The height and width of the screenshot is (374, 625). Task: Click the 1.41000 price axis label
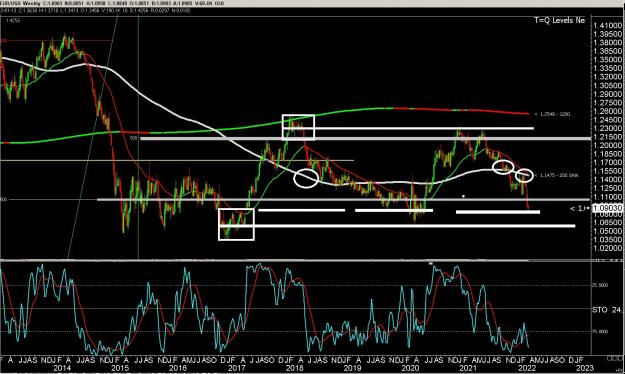tap(608, 26)
